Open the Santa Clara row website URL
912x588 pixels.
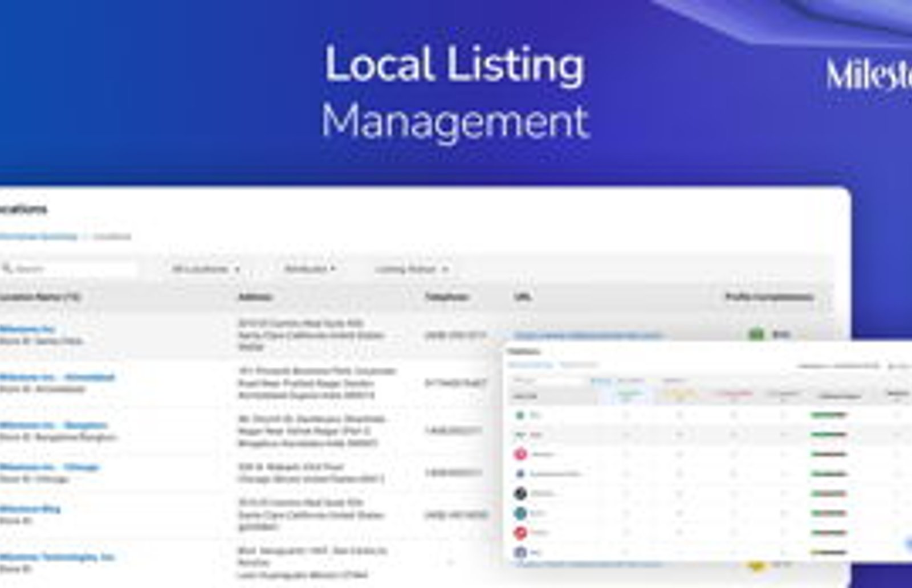[588, 335]
